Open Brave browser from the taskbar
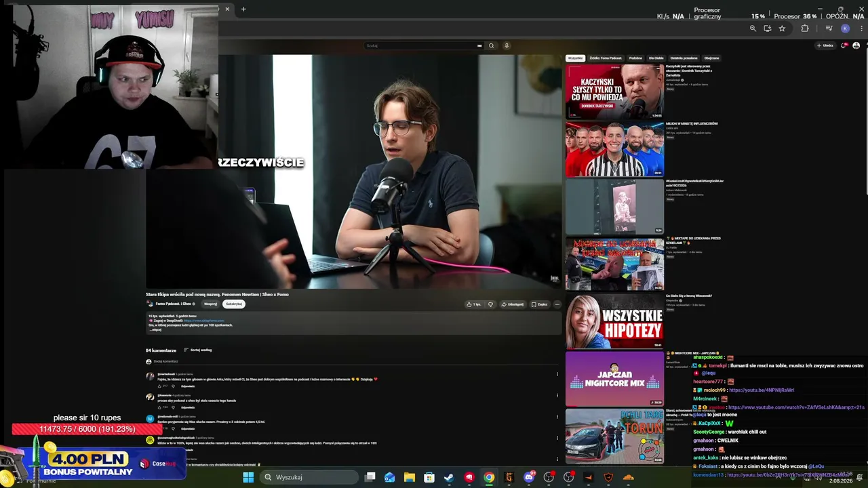 (608, 477)
